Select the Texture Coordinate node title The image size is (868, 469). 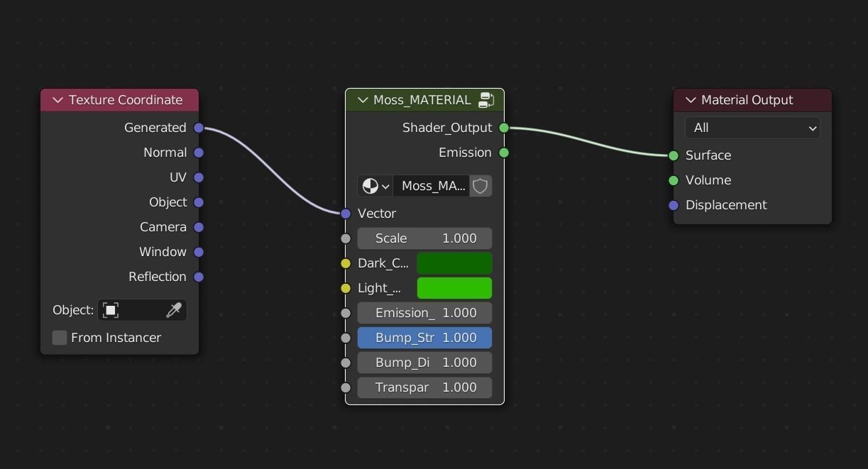pyautogui.click(x=126, y=100)
